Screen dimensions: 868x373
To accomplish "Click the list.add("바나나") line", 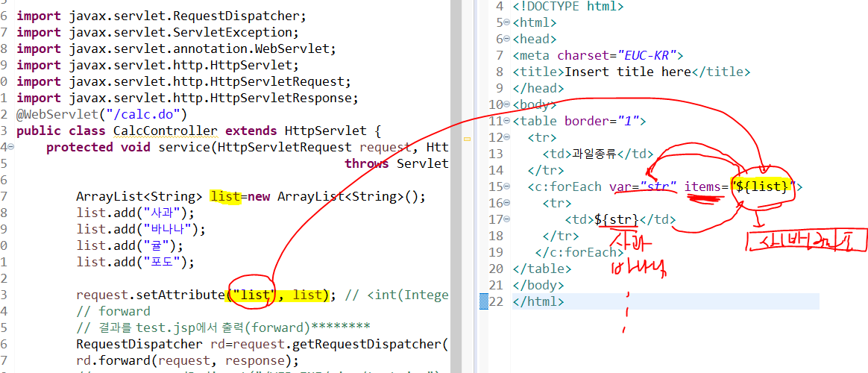I will [140, 230].
